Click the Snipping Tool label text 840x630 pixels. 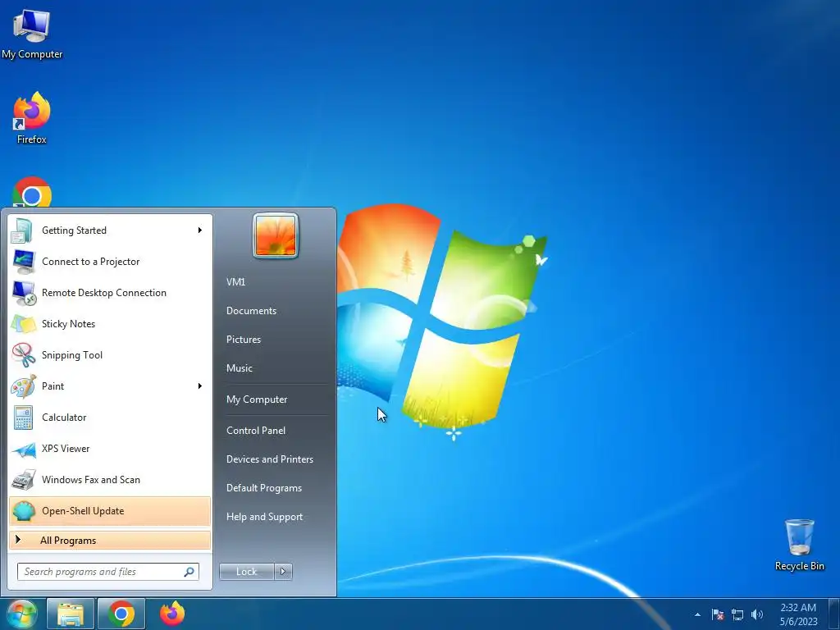coord(72,355)
